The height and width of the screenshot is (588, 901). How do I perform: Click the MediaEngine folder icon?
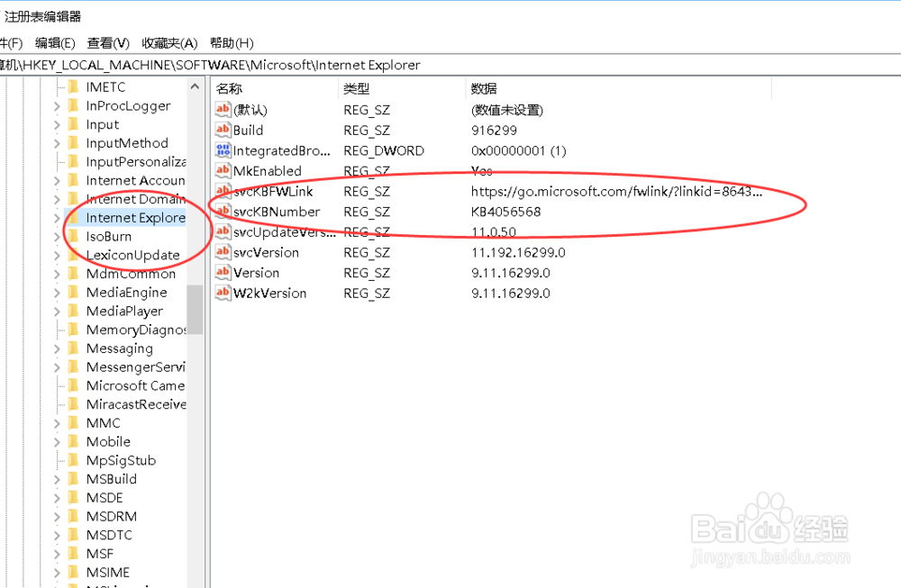[x=73, y=293]
